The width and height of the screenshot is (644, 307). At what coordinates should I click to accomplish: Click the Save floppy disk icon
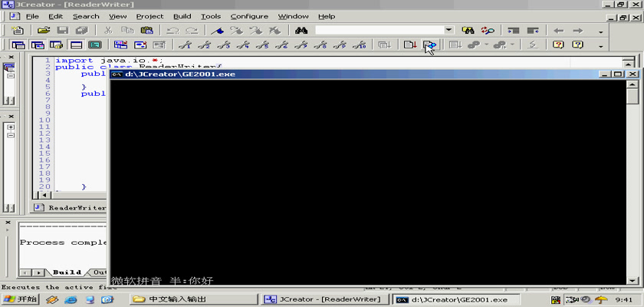pyautogui.click(x=62, y=31)
